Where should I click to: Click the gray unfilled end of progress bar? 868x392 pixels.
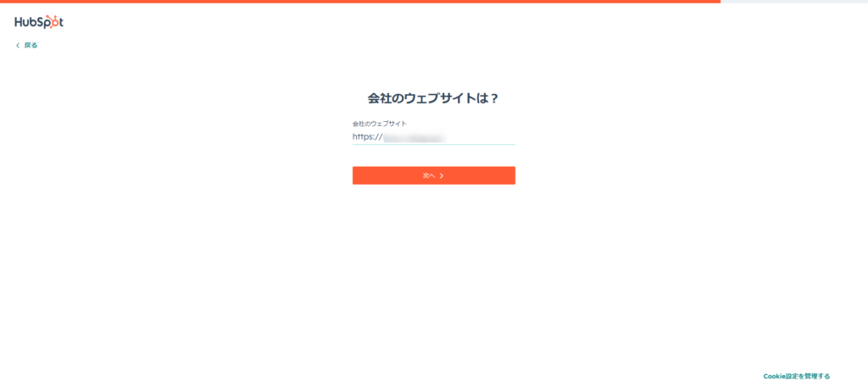tap(794, 2)
